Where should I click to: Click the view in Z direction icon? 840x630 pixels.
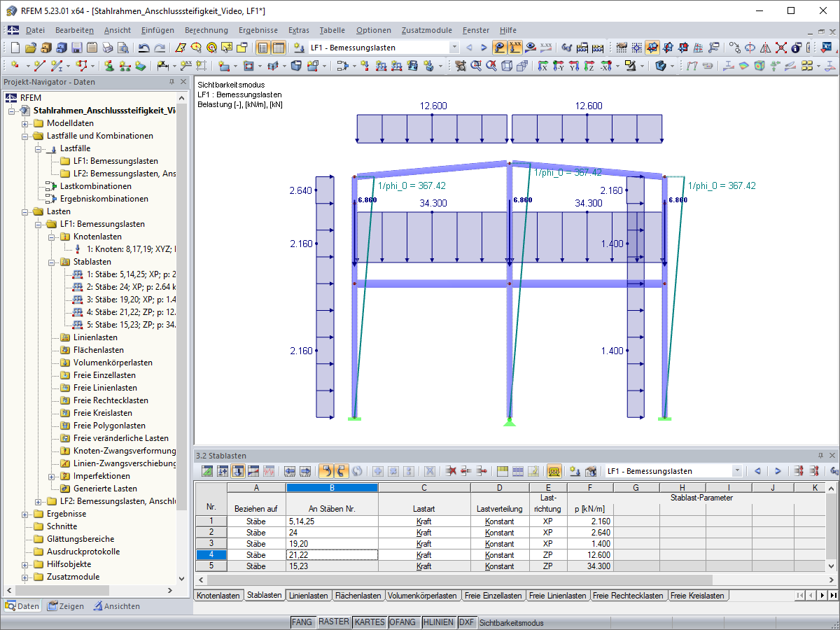[589, 66]
